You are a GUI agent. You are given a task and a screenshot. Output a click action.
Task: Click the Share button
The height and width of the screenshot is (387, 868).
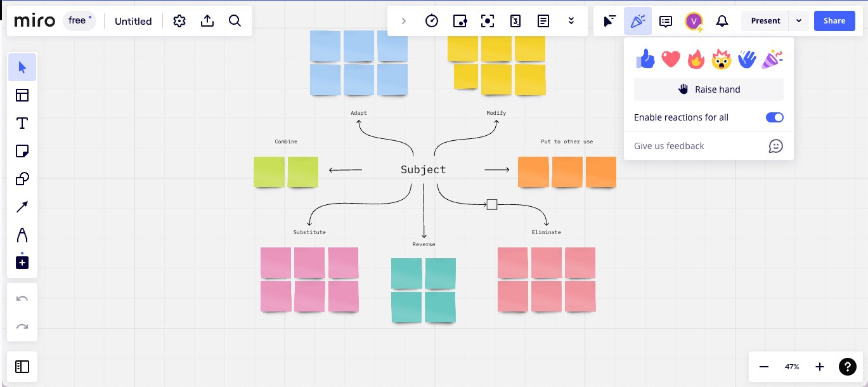pyautogui.click(x=834, y=21)
